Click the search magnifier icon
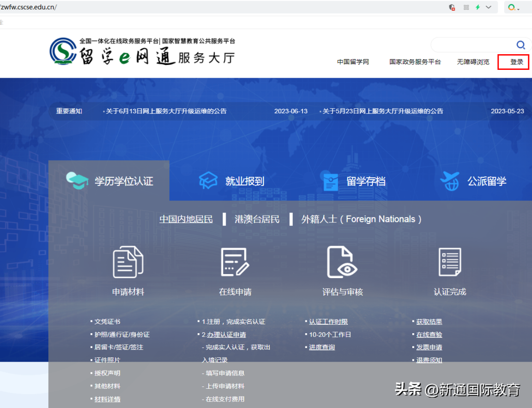The height and width of the screenshot is (408, 532). [x=521, y=45]
